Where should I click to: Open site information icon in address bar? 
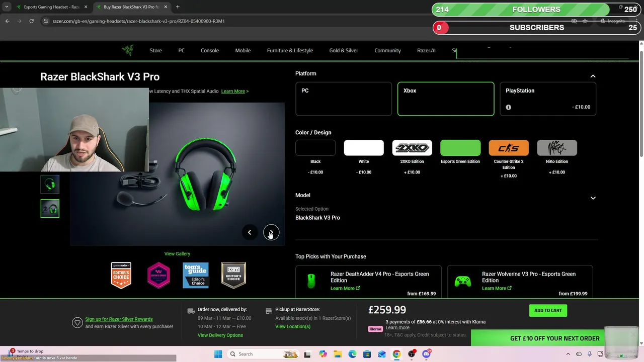(x=46, y=21)
